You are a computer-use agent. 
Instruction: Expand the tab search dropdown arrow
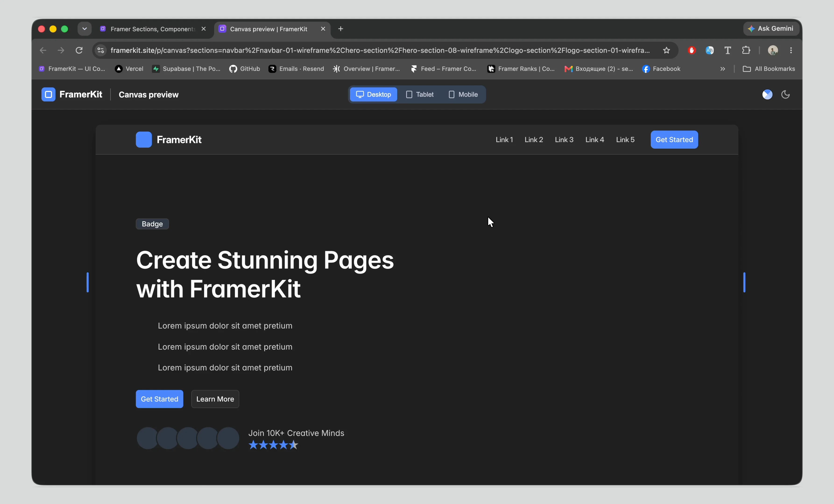pos(85,29)
